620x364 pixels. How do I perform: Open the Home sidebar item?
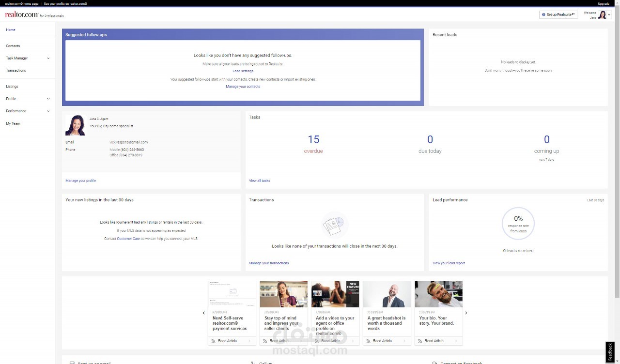coord(11,30)
